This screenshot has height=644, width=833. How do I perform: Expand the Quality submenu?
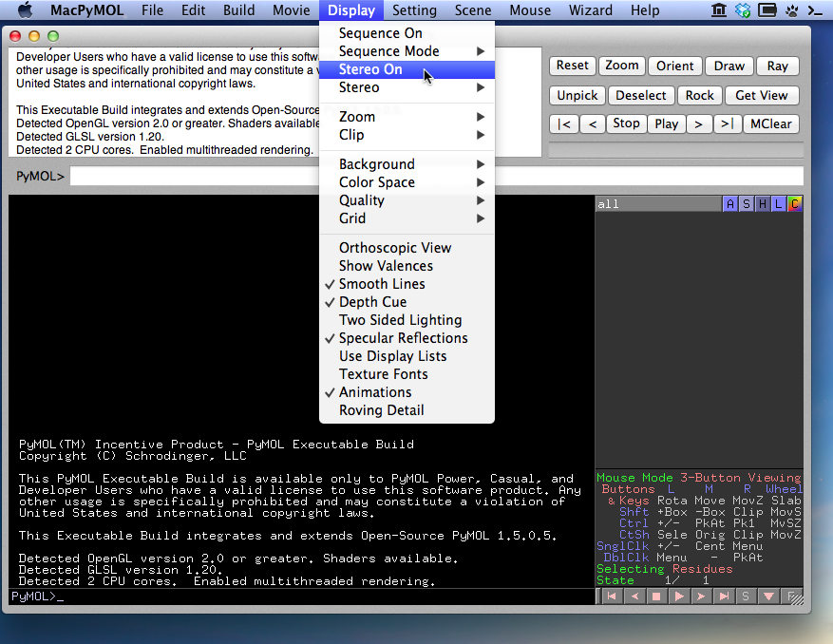point(407,200)
